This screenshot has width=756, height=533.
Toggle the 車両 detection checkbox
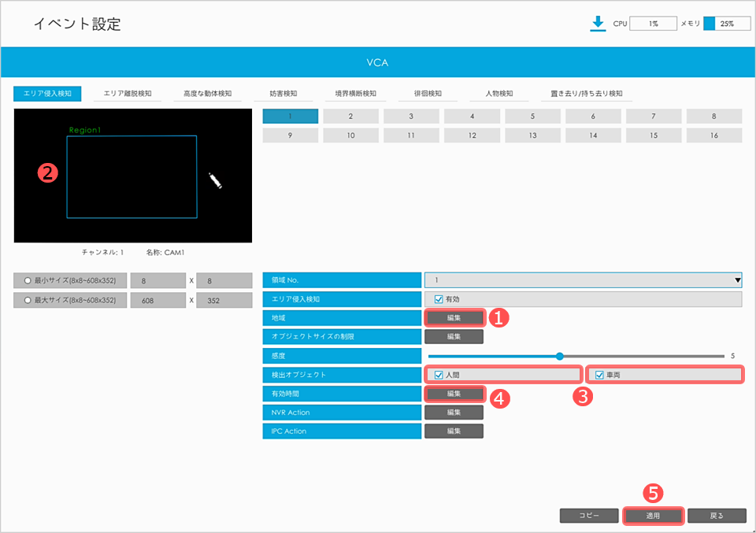click(x=599, y=375)
